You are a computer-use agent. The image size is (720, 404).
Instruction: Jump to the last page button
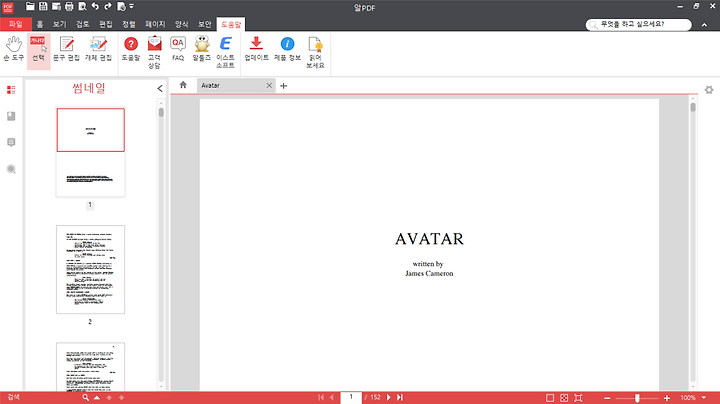click(399, 398)
